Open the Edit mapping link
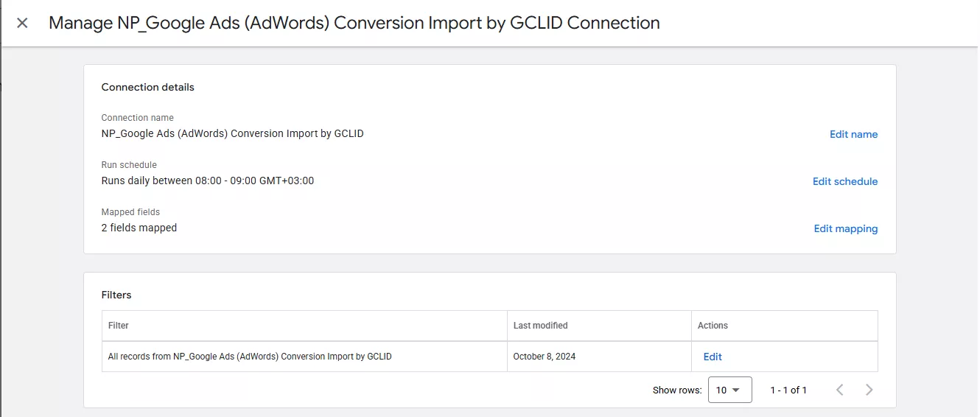Viewport: 980px width, 417px height. 845,228
